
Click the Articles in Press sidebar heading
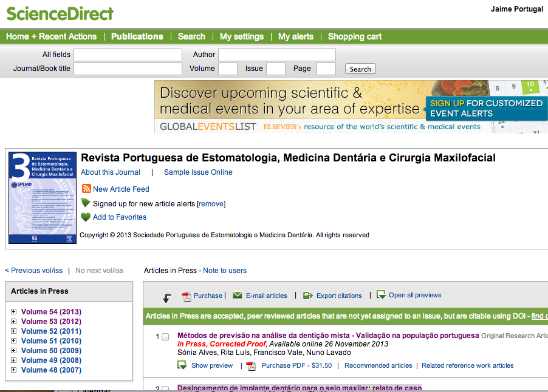[x=39, y=291]
